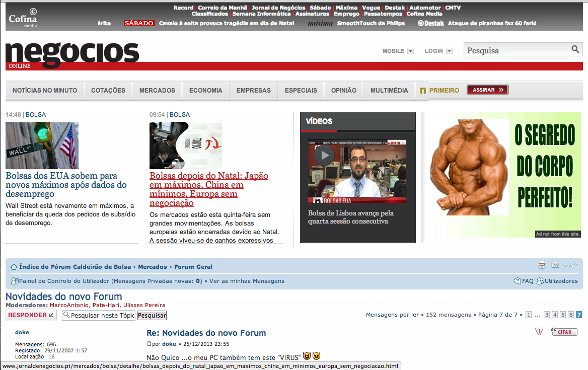Click the BOLSA category above Wall Street article

36,114
